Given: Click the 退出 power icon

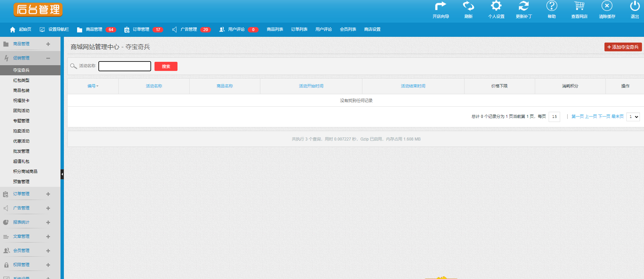Looking at the screenshot, I should click(x=635, y=6).
